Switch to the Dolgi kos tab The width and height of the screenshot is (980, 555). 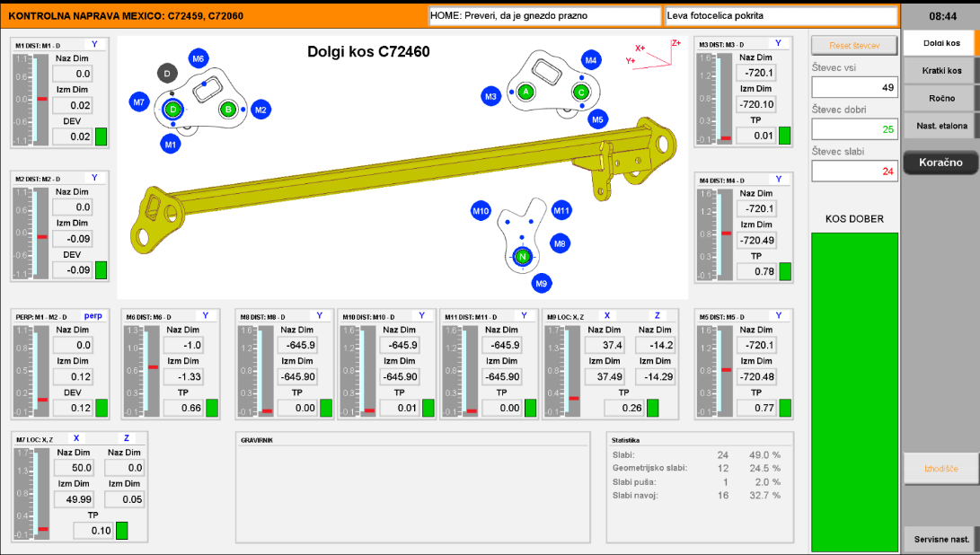pos(940,43)
